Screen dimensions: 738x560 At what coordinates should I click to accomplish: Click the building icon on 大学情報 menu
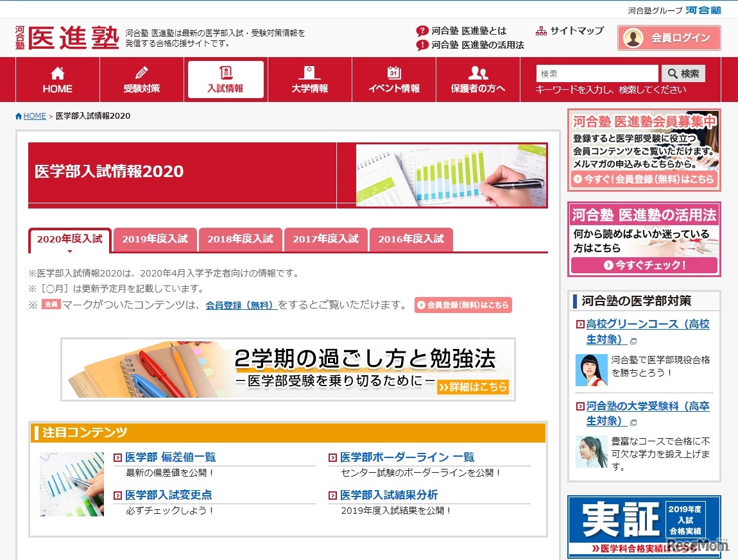click(x=310, y=71)
